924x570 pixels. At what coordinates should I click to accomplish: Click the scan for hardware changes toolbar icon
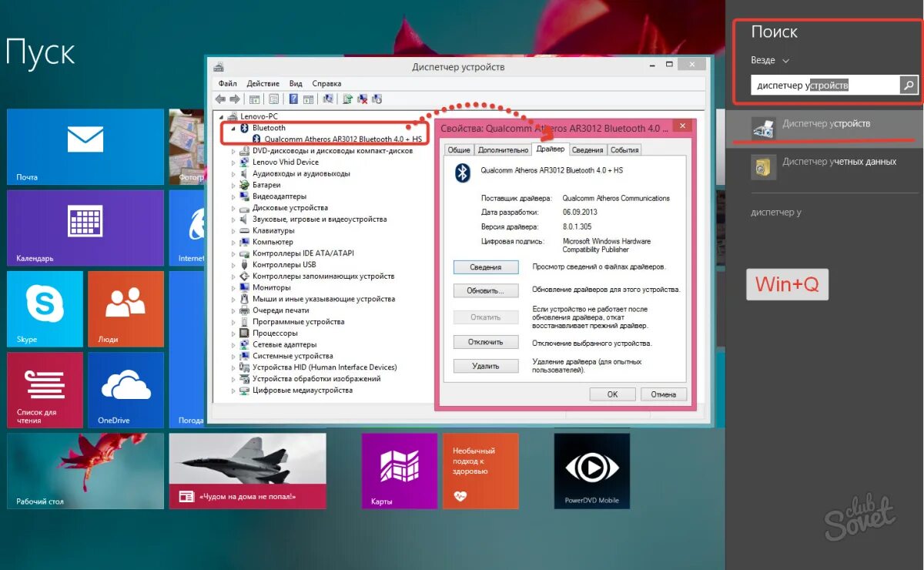[x=328, y=99]
